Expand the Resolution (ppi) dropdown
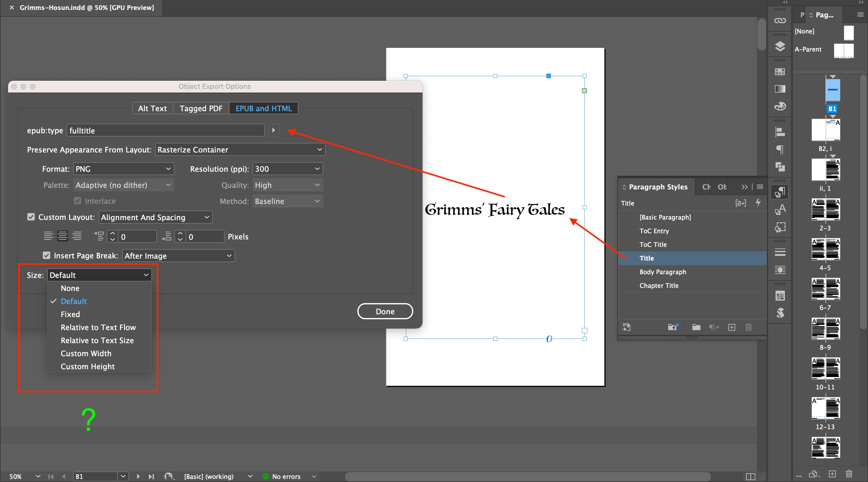This screenshot has width=868, height=482. coord(287,169)
